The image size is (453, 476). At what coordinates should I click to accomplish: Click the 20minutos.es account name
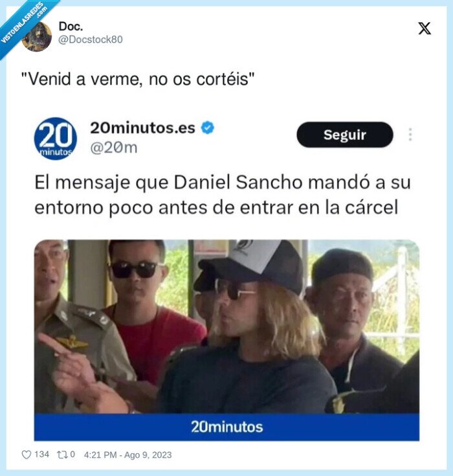click(142, 128)
